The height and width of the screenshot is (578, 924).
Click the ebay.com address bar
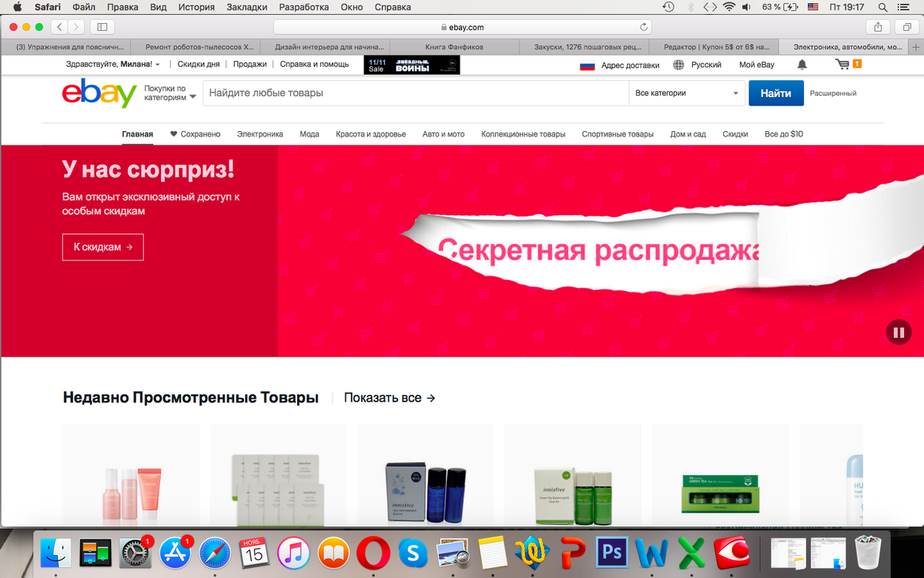coord(464,27)
